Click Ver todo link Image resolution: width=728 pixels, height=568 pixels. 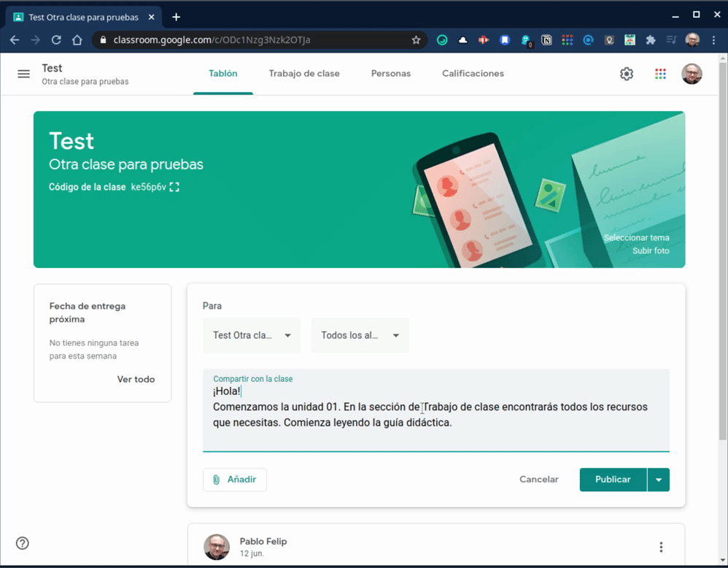coord(136,380)
